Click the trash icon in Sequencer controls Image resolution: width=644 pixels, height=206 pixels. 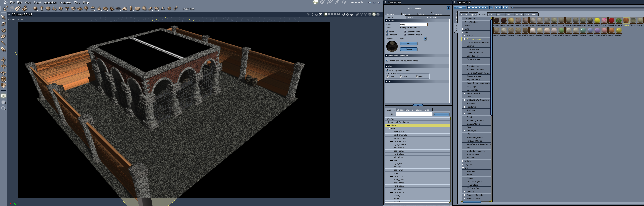(503, 7)
